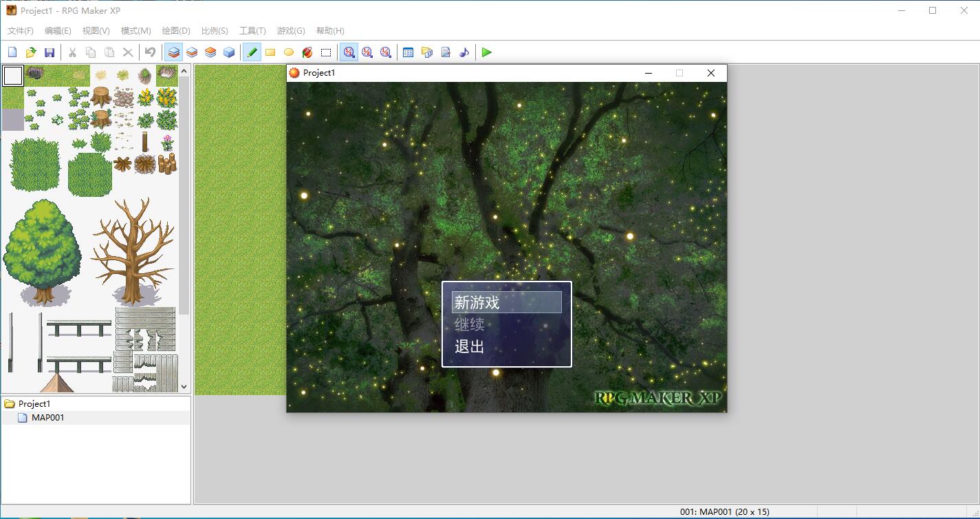980x519 pixels.
Task: Choose 新游戏 in the game title menu
Action: coord(506,302)
